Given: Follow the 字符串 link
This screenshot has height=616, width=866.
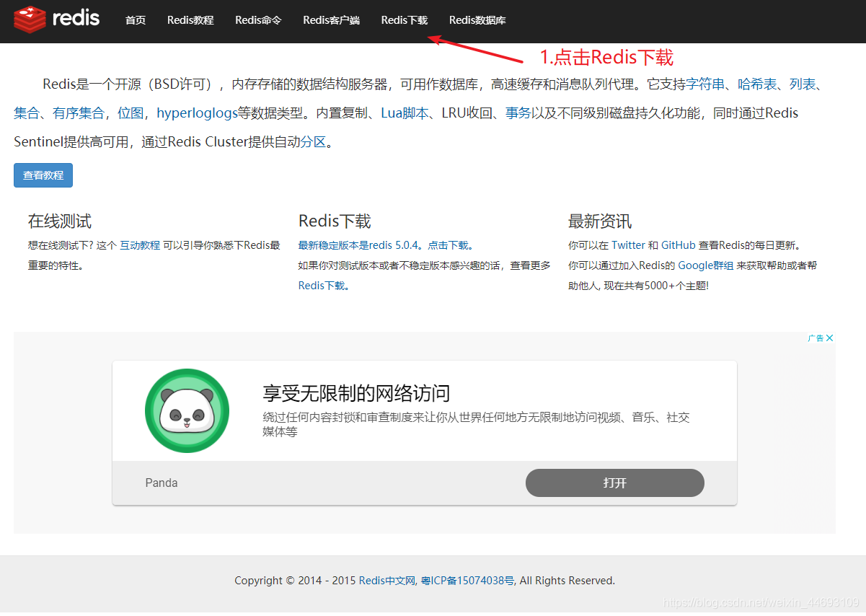Looking at the screenshot, I should click(705, 84).
